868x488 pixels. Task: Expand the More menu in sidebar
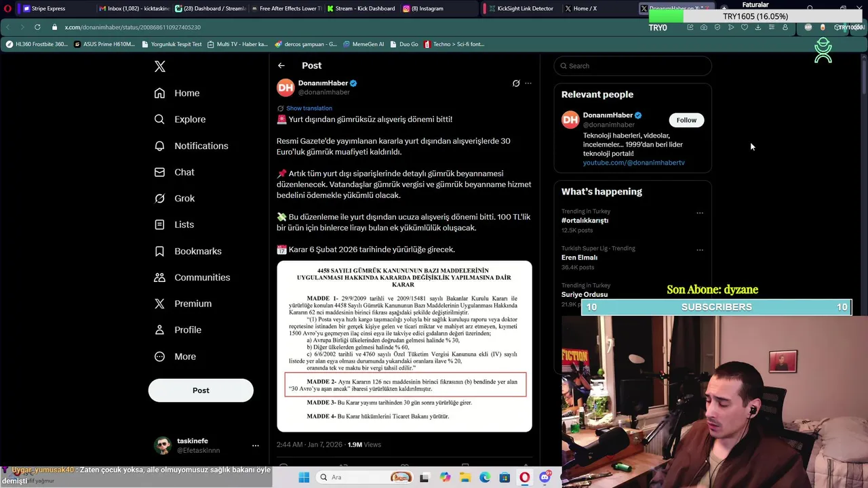pyautogui.click(x=175, y=357)
